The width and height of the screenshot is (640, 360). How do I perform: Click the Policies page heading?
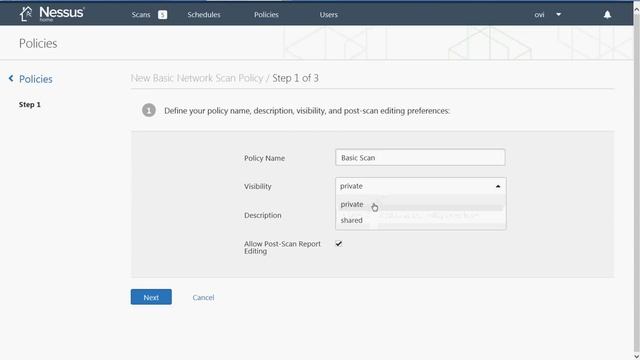(38, 43)
